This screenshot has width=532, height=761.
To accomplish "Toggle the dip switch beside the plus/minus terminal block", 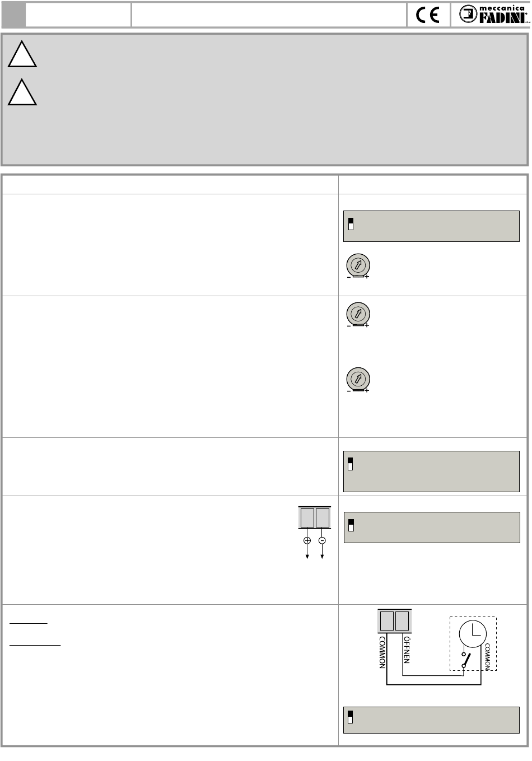I will [x=351, y=525].
